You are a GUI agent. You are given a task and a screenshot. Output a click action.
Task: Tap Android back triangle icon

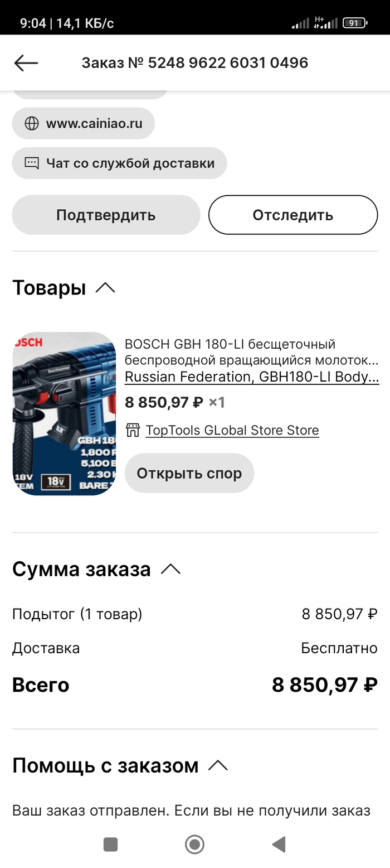click(279, 845)
